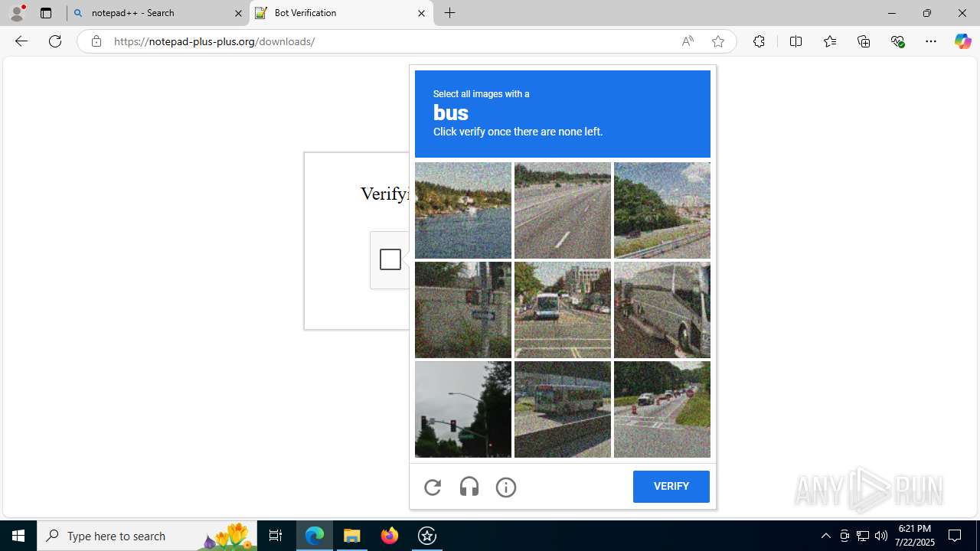Select the hillside guardrail image tile
980x551 pixels.
[x=662, y=210]
